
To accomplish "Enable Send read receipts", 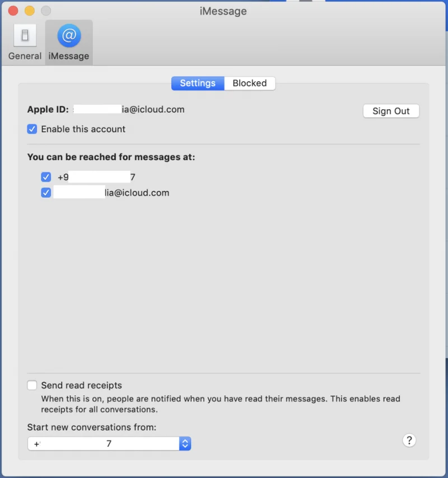I will click(x=32, y=385).
